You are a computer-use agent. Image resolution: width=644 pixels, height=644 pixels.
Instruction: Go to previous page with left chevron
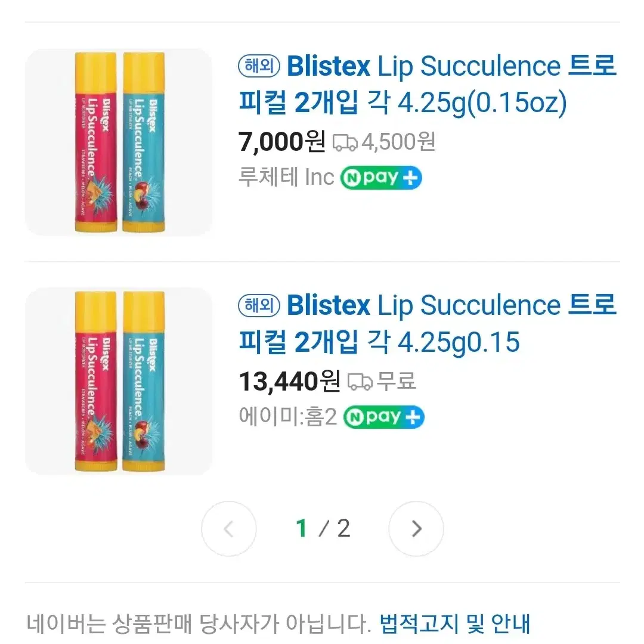[x=229, y=528]
